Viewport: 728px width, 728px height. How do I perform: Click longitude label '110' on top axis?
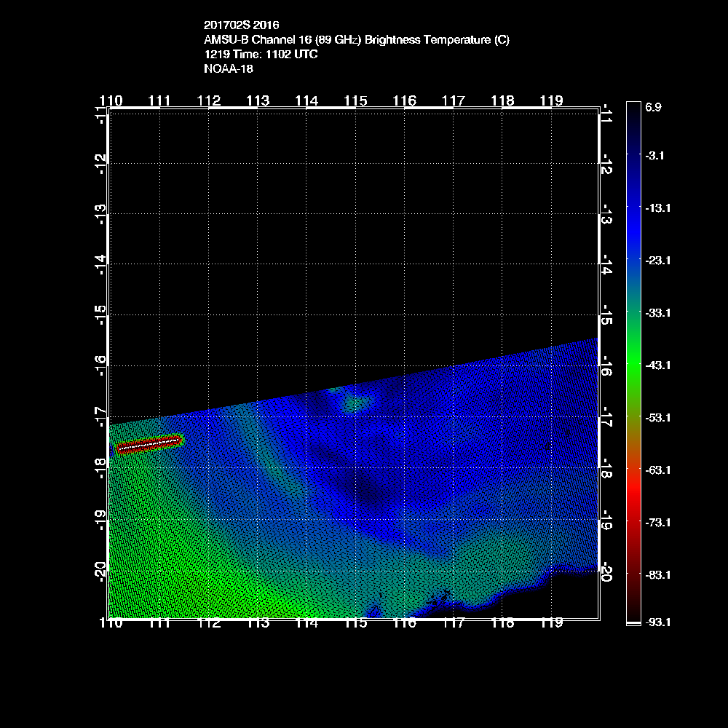click(x=111, y=100)
